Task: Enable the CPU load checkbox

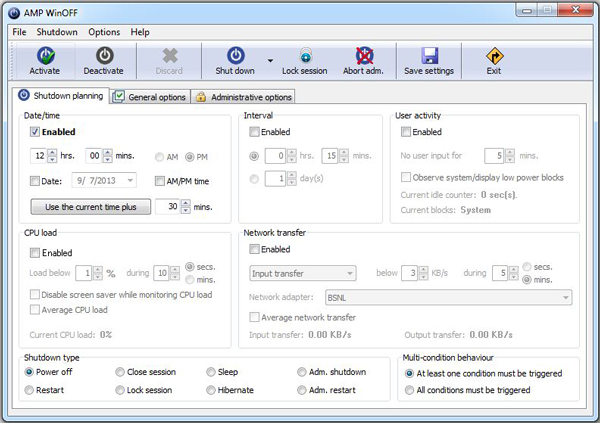Action: coord(35,253)
